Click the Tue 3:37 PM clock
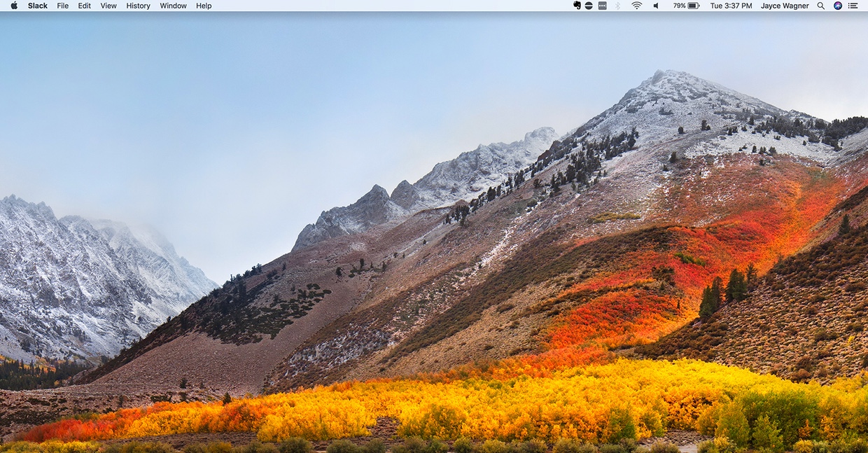Image resolution: width=868 pixels, height=453 pixels. [731, 6]
